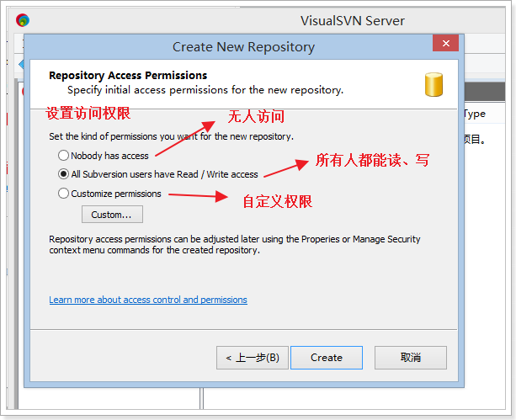This screenshot has width=516, height=420.
Task: Go back with 上一步(B) button
Action: point(253,358)
